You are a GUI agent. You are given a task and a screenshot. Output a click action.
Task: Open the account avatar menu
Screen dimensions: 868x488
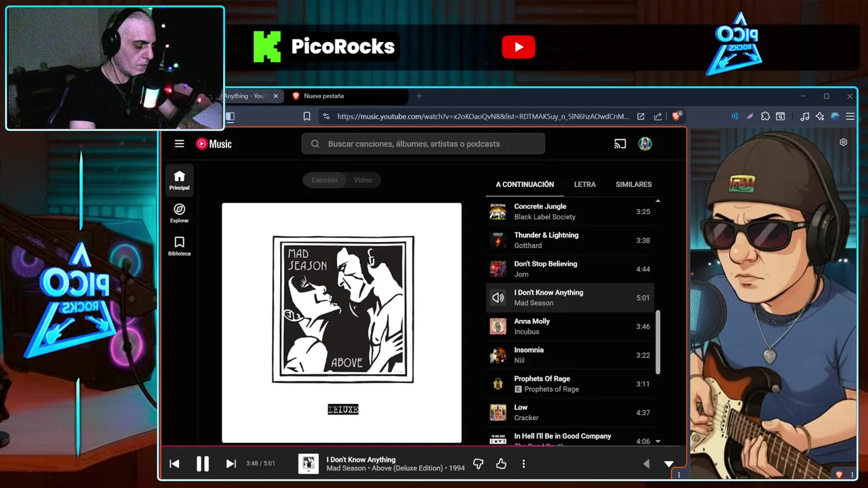[645, 144]
